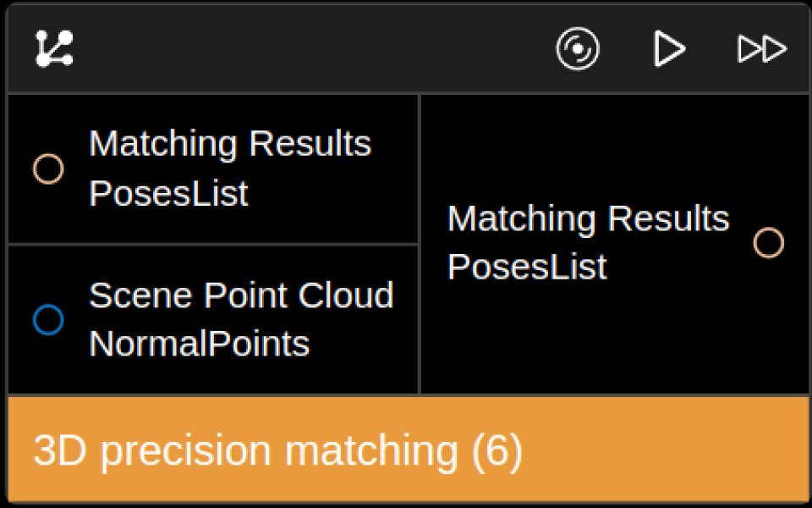Click the circular target icon in header
This screenshot has height=508, width=812.
point(578,49)
